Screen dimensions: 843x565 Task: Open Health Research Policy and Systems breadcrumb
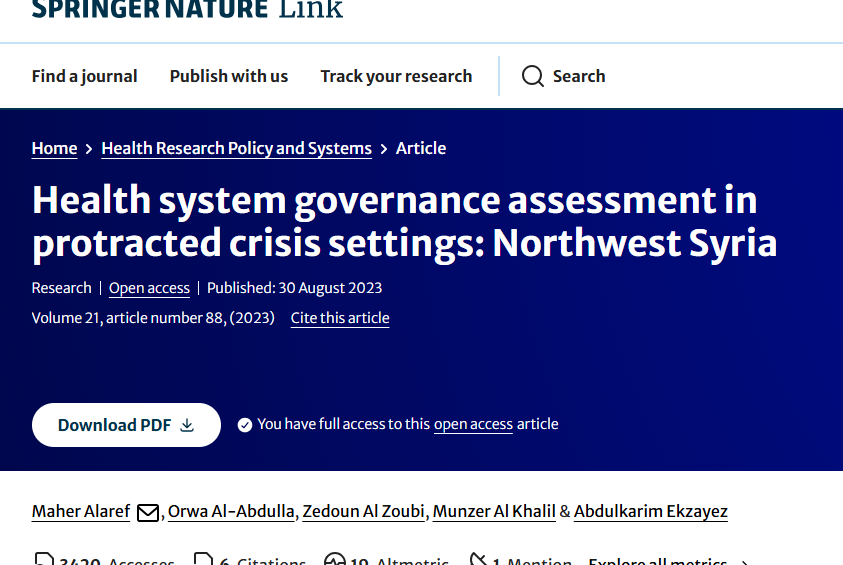236,148
